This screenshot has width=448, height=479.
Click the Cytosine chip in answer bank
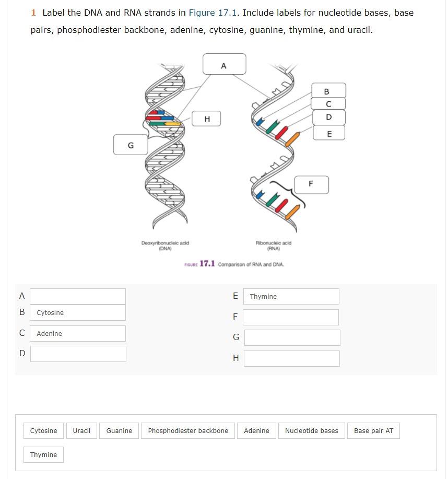pyautogui.click(x=44, y=431)
